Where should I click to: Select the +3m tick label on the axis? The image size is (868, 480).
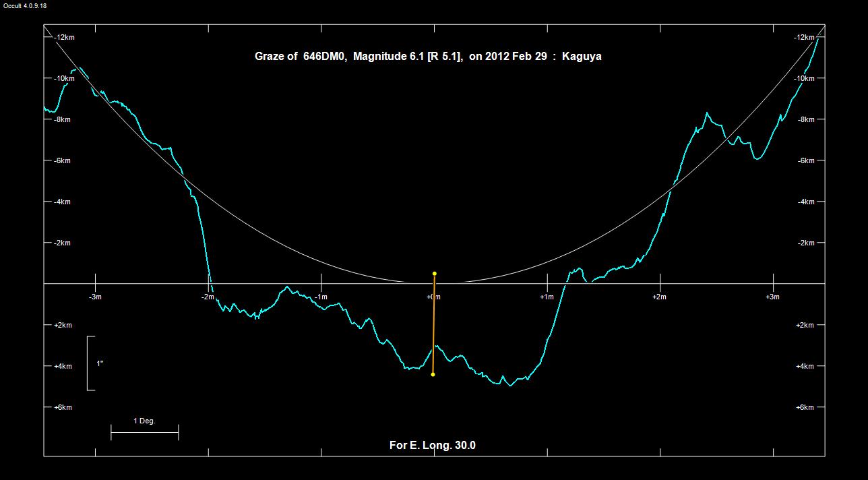coord(772,297)
